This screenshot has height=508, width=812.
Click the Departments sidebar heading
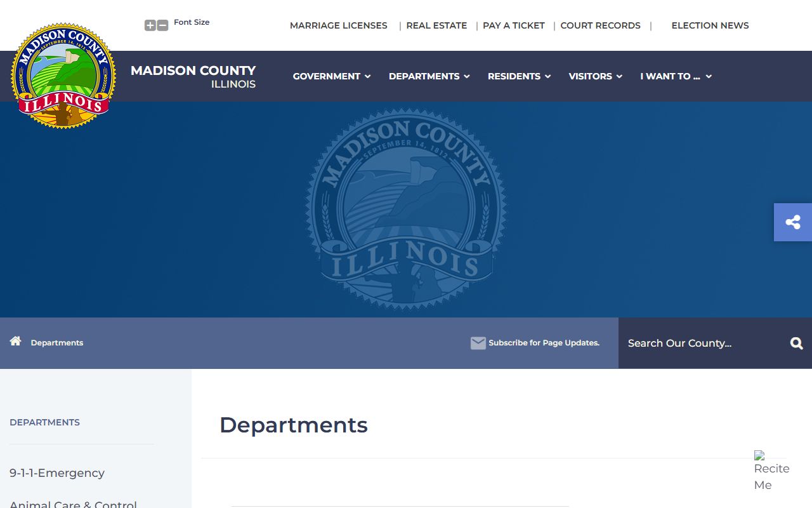[x=44, y=422]
